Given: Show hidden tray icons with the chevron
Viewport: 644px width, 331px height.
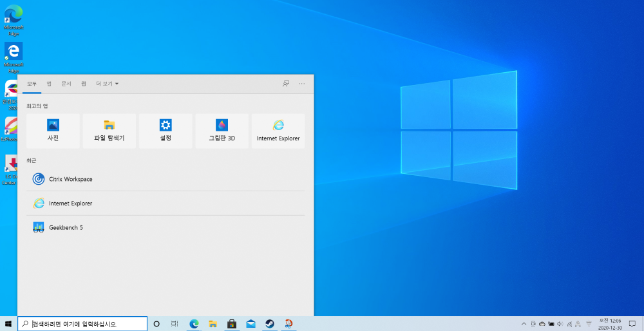Looking at the screenshot, I should tap(524, 324).
